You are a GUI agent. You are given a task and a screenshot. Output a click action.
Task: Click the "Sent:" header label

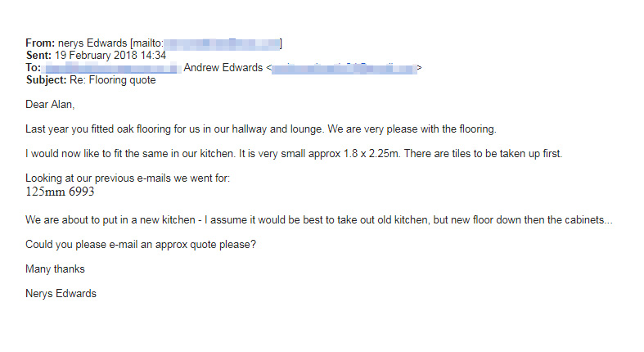[x=39, y=55]
